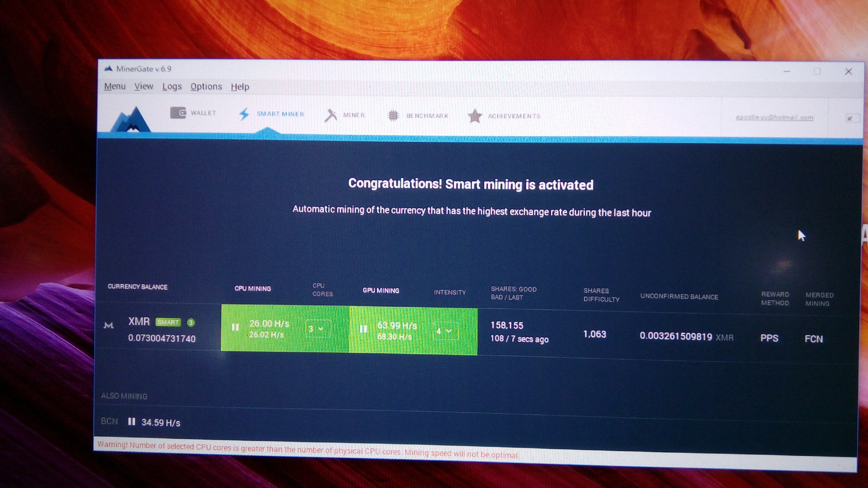Click the CPU MINING column header
The height and width of the screenshot is (488, 868).
pos(253,289)
